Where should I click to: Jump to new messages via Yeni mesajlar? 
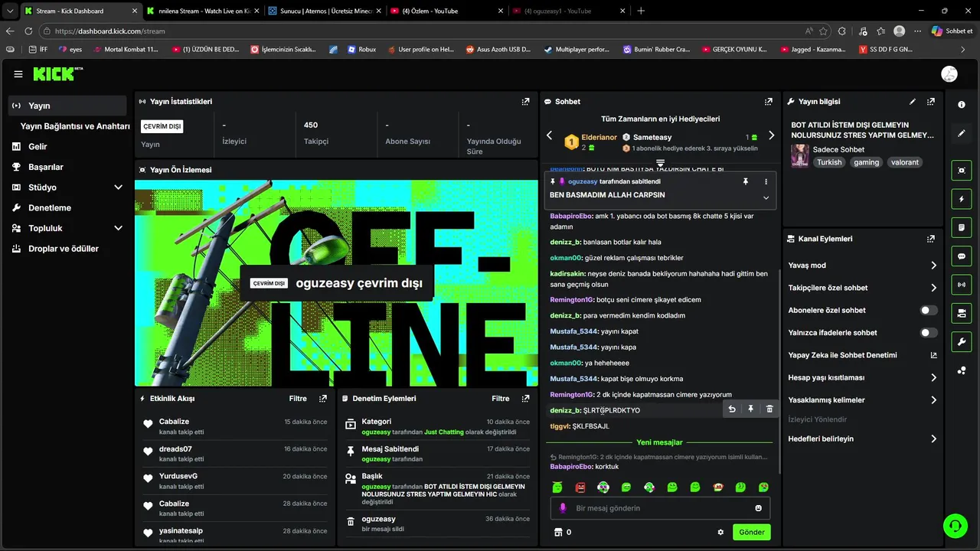click(x=659, y=442)
